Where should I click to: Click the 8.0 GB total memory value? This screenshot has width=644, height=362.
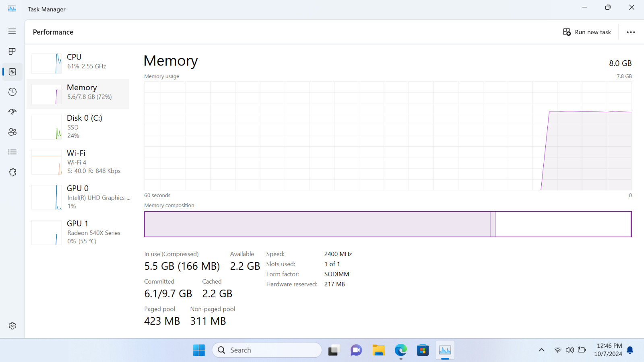pyautogui.click(x=620, y=63)
